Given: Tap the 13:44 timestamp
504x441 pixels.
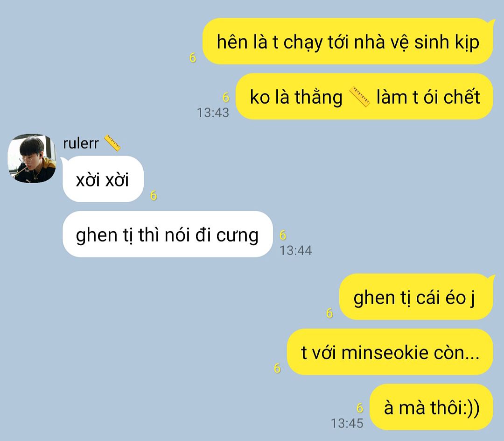Looking at the screenshot, I should 296,250.
